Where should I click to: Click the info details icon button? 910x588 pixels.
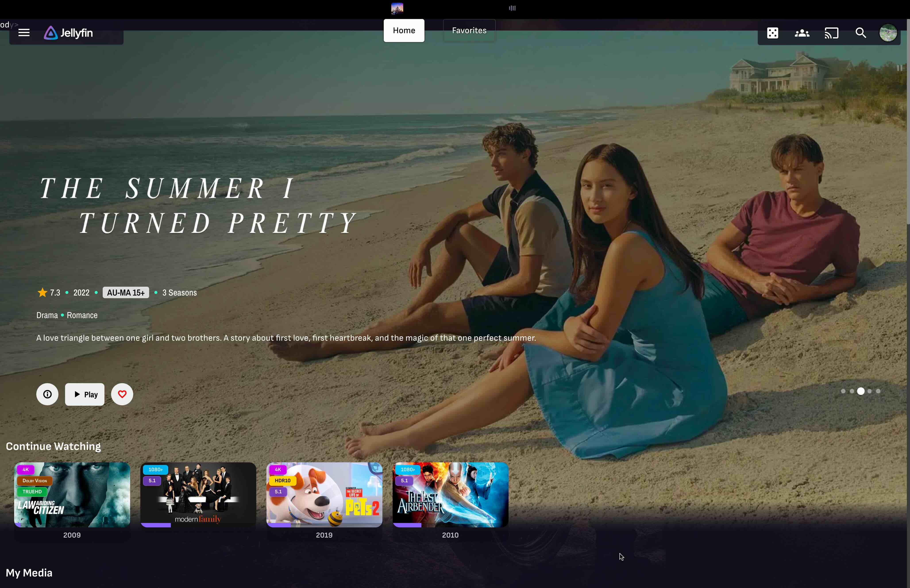pyautogui.click(x=47, y=394)
